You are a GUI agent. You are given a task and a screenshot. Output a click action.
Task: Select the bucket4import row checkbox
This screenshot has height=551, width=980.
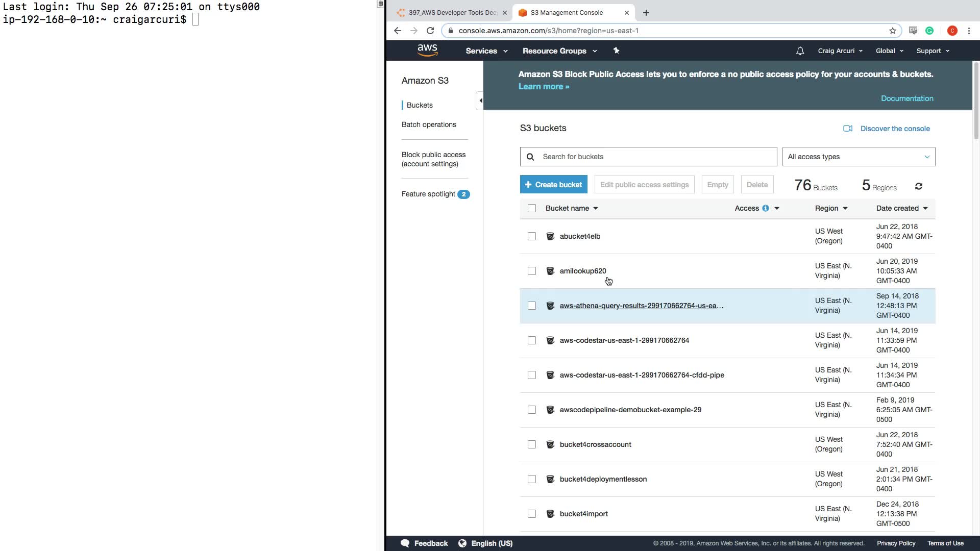pos(532,514)
